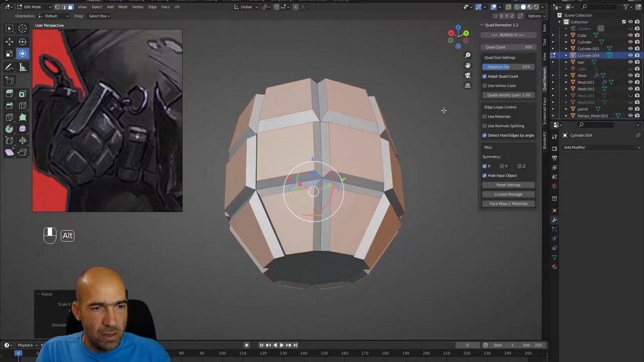Pick the Scale tool

(x=10, y=54)
